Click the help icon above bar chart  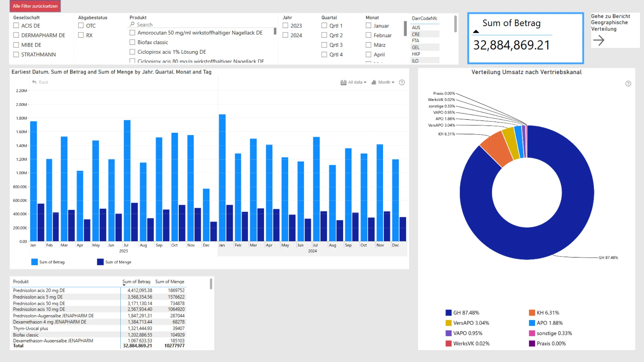point(402,82)
